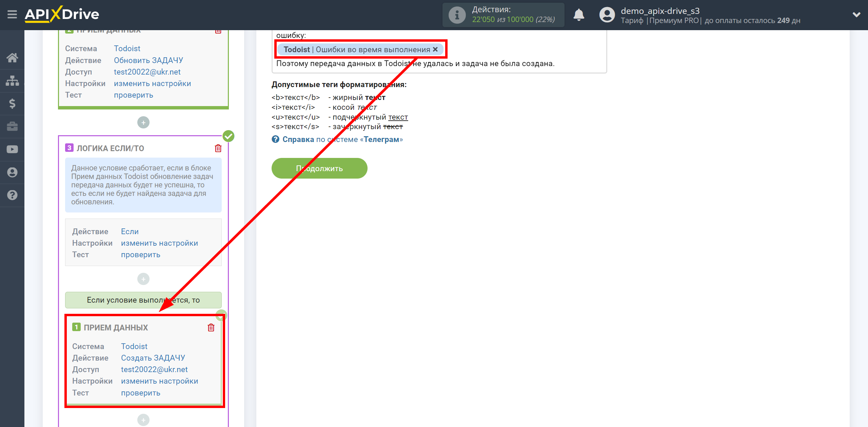Click the nested ПРИЕМ ДАННЫХ block title

click(116, 327)
